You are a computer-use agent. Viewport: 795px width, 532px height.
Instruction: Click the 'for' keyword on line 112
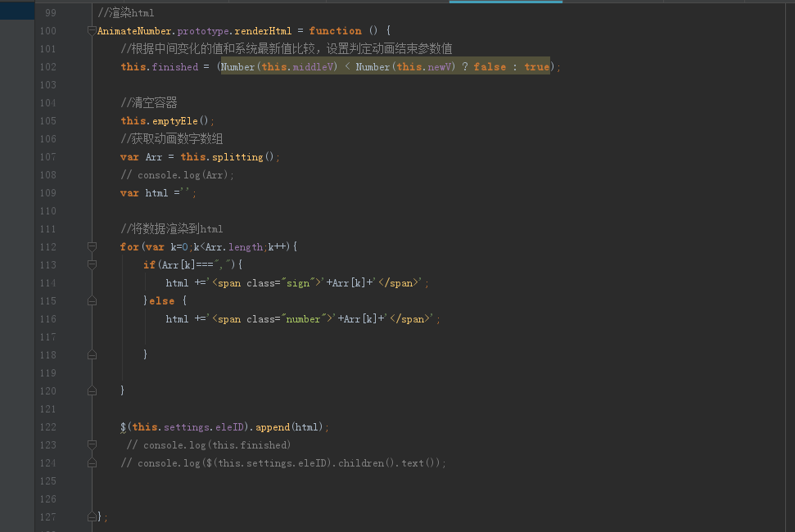pos(129,246)
